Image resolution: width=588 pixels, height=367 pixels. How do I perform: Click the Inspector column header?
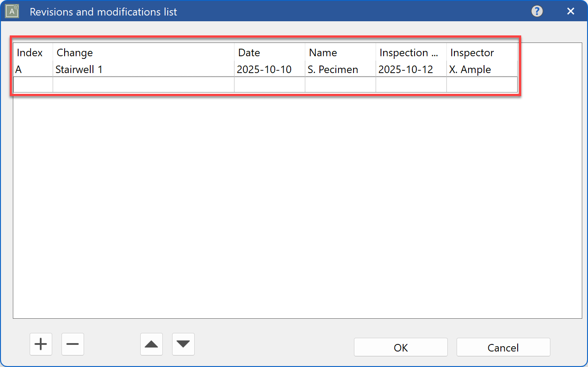coord(481,53)
